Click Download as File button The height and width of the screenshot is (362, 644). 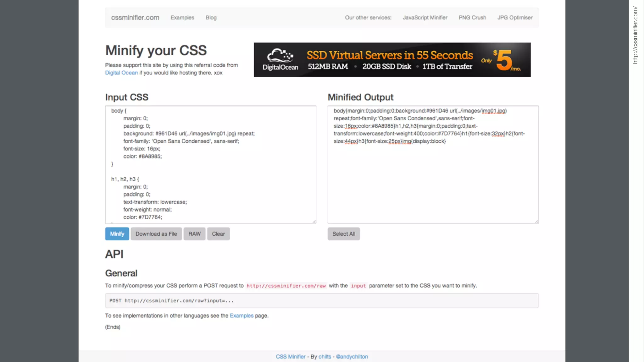(x=156, y=234)
